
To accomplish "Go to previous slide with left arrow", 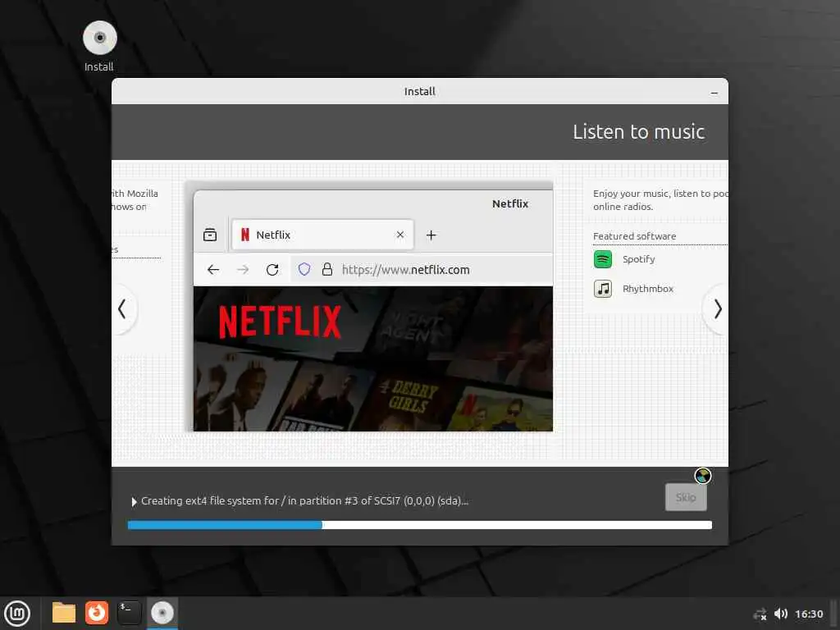I will 123,309.
